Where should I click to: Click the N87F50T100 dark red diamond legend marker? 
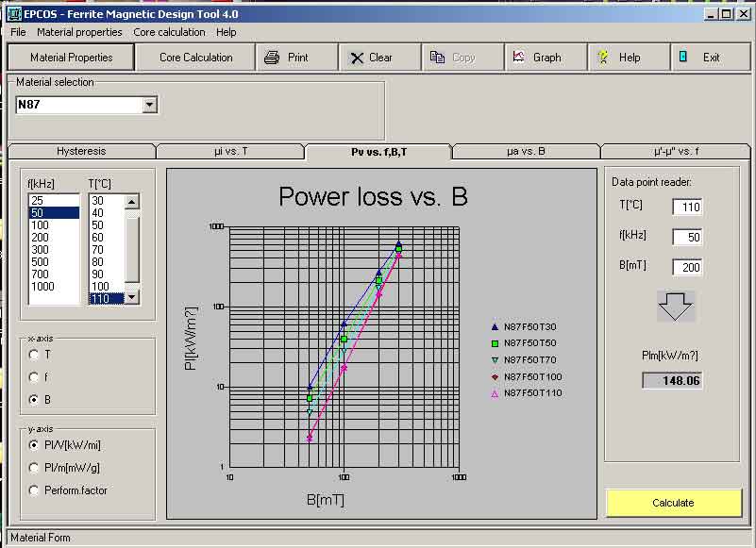[495, 377]
